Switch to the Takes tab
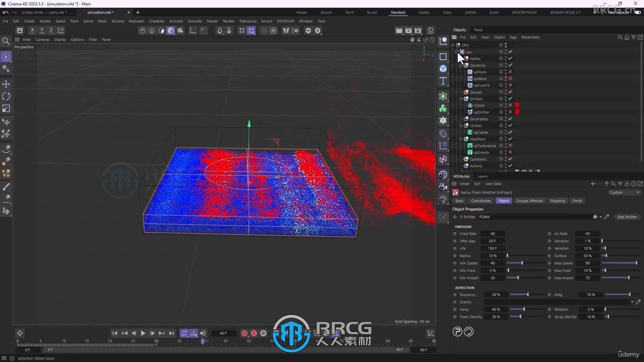644x362 pixels. (478, 30)
